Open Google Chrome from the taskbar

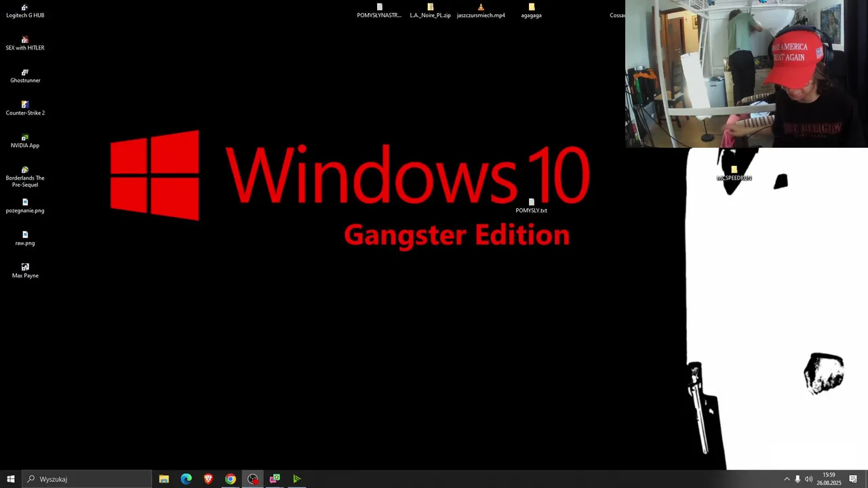(231, 479)
